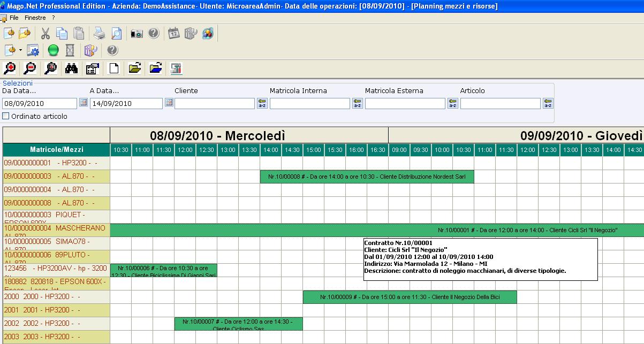The image size is (644, 344).
Task: Select row 2000 2000 - HP3200
Action: (x=56, y=297)
